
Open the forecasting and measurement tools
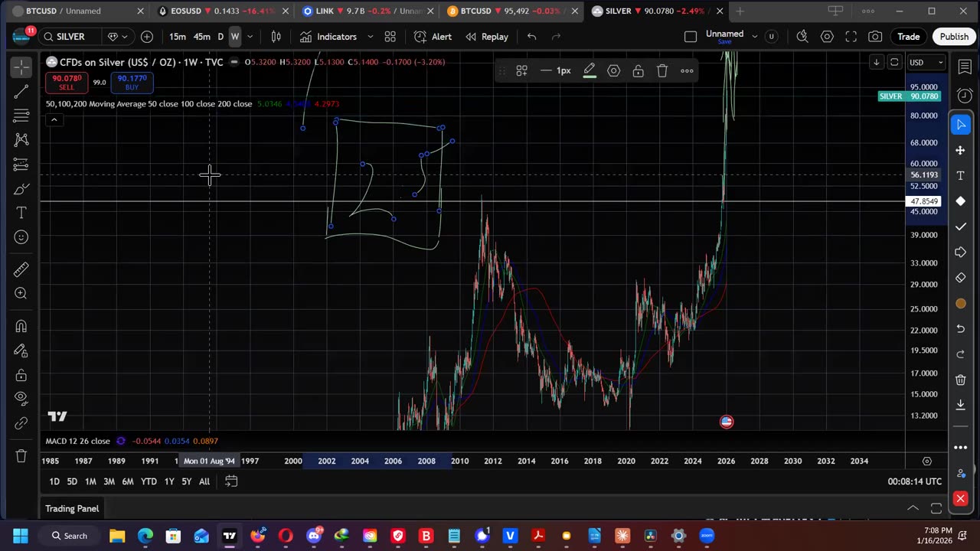click(x=21, y=165)
